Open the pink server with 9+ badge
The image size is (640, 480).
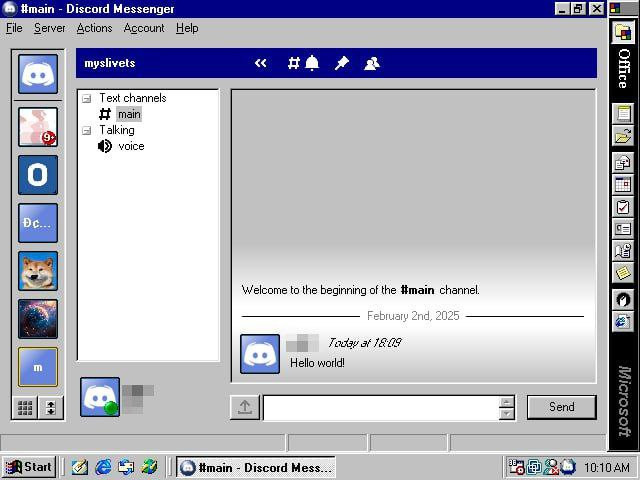click(38, 127)
